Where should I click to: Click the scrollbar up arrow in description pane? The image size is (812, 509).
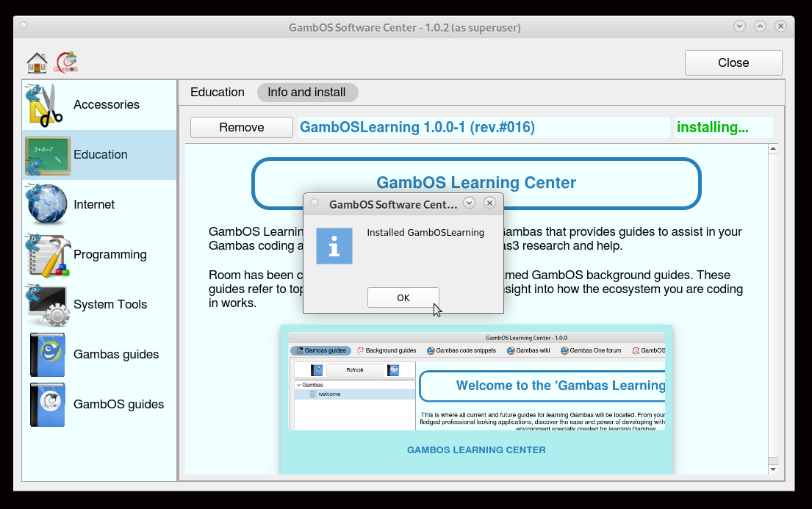[773, 150]
